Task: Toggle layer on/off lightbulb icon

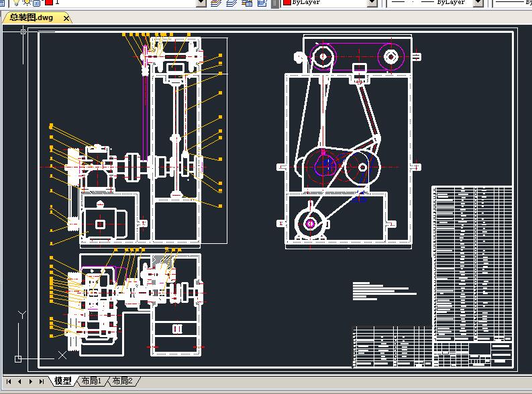Action: click(16, 3)
